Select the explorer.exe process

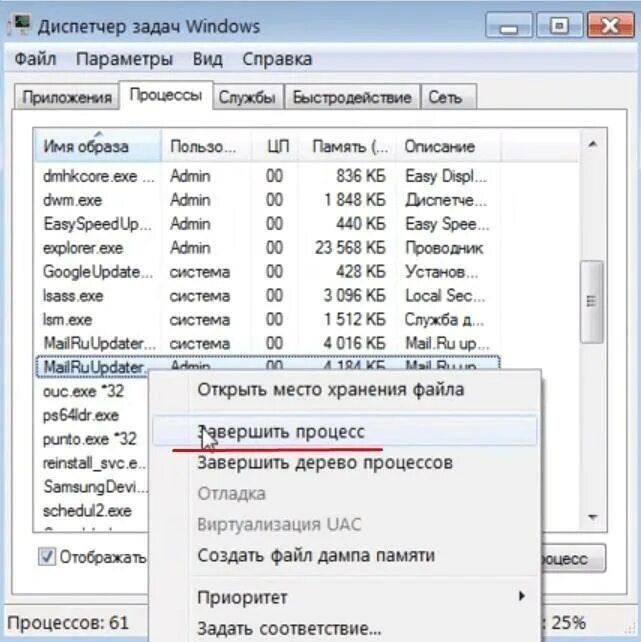[x=267, y=248]
